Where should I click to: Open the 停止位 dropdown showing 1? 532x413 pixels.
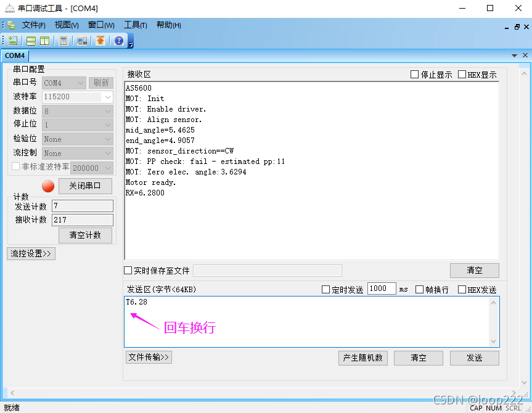coord(78,125)
